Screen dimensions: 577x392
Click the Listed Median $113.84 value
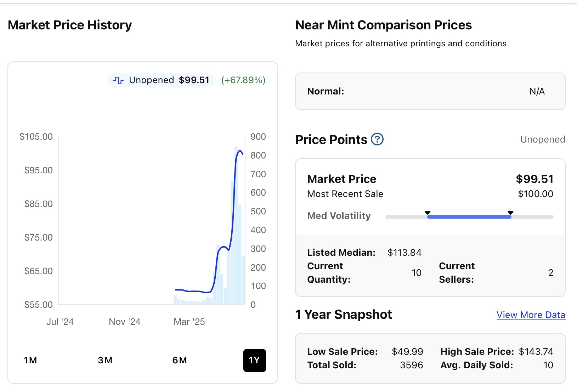point(405,253)
